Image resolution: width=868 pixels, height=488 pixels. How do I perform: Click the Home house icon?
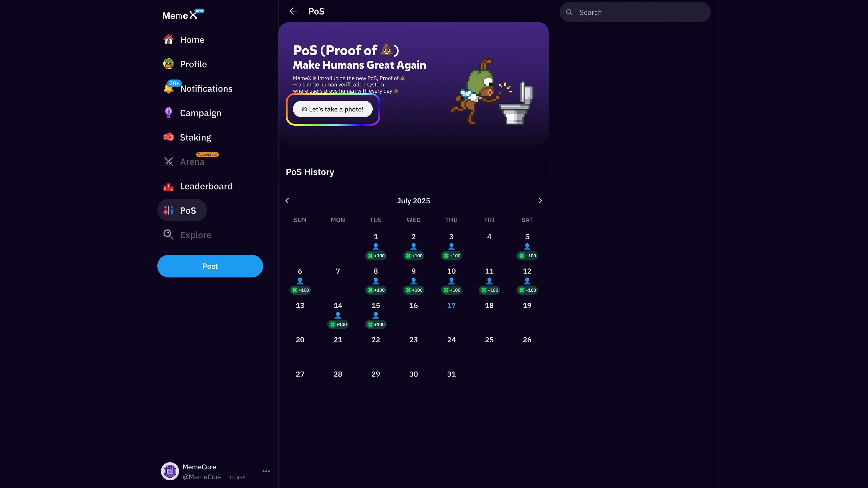168,40
